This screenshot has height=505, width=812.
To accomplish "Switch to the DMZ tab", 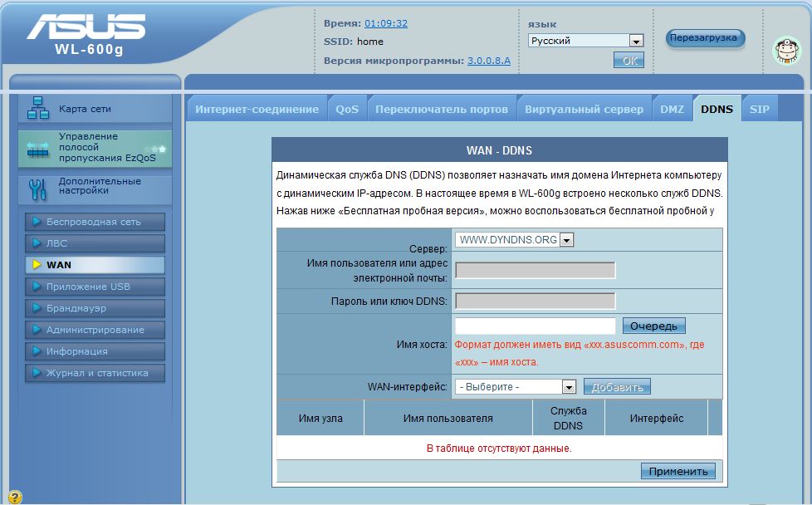I will point(673,109).
